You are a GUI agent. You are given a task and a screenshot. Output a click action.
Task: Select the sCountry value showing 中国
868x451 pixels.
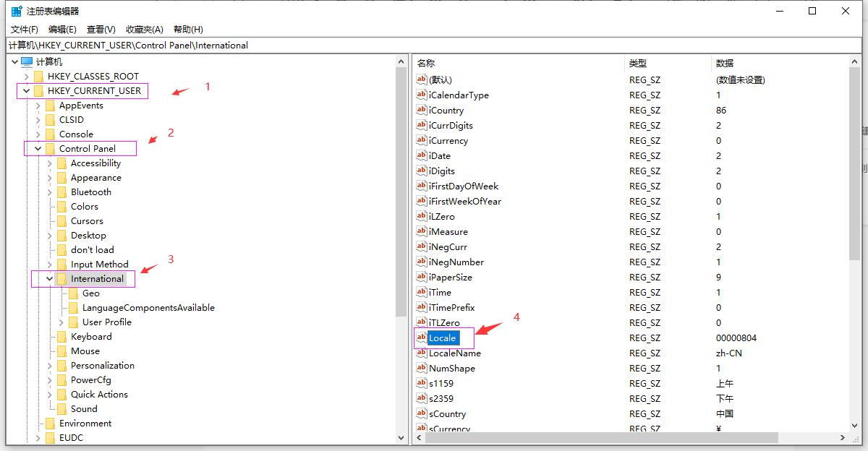pyautogui.click(x=446, y=413)
